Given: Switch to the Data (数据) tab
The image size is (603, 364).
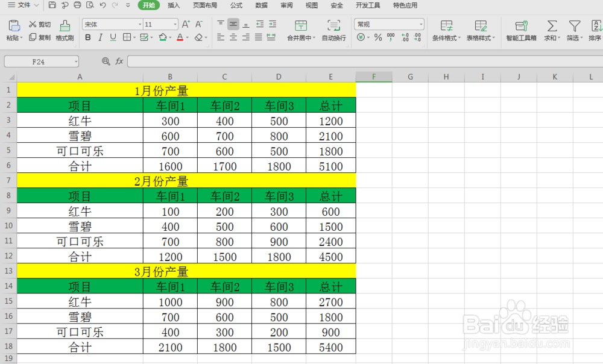Looking at the screenshot, I should pos(262,5).
